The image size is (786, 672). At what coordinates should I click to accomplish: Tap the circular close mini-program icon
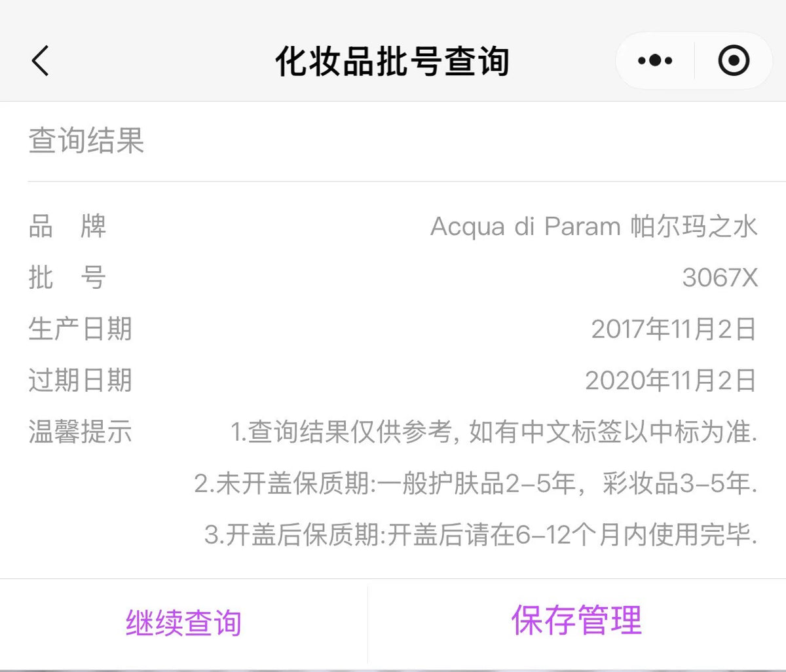(734, 61)
